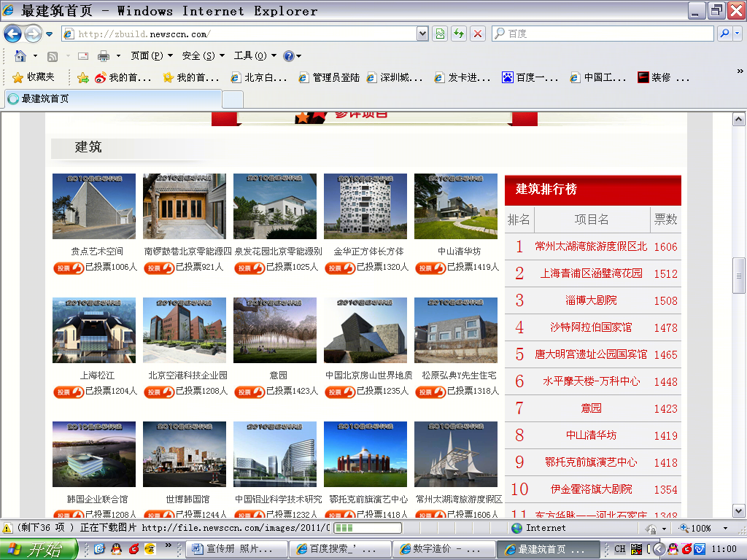This screenshot has width=747, height=560.
Task: Click the address bar URL field
Action: tap(241, 34)
